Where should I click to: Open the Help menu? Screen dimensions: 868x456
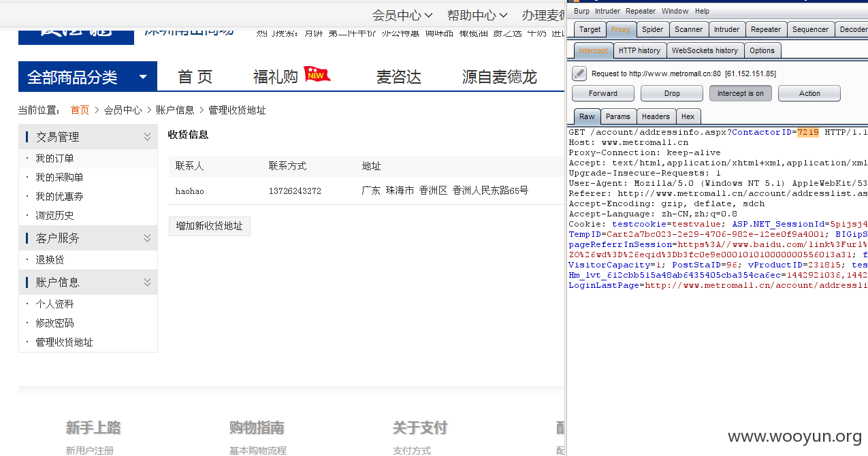click(x=702, y=11)
